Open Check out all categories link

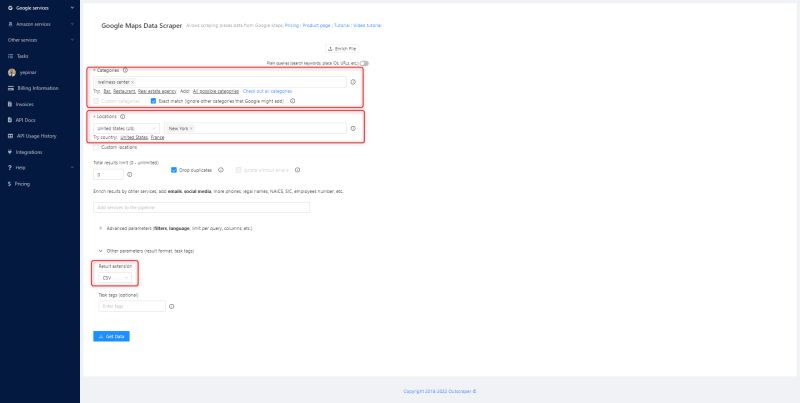point(267,91)
